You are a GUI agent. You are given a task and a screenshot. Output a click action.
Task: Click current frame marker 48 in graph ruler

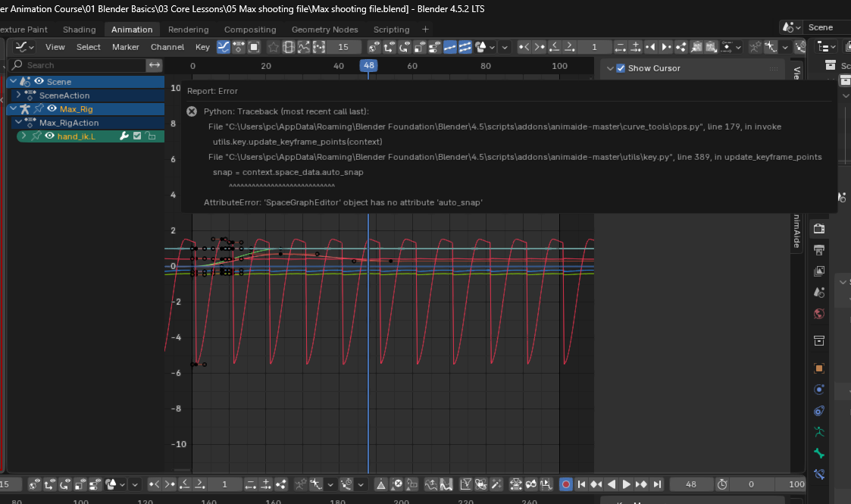tap(368, 65)
